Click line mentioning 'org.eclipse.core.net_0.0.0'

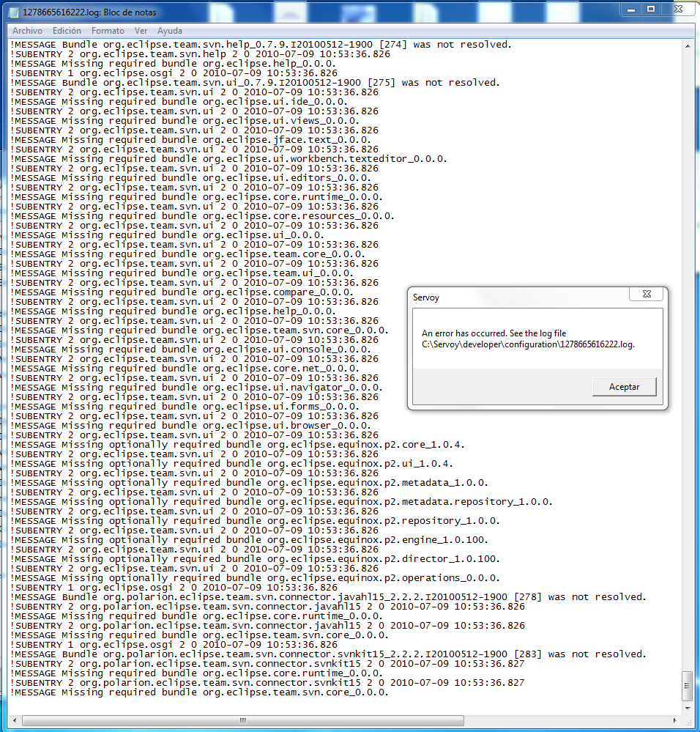(185, 369)
